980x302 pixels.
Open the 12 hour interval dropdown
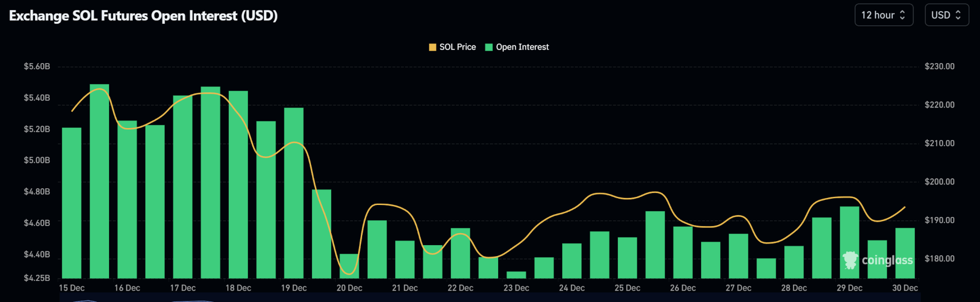click(883, 15)
